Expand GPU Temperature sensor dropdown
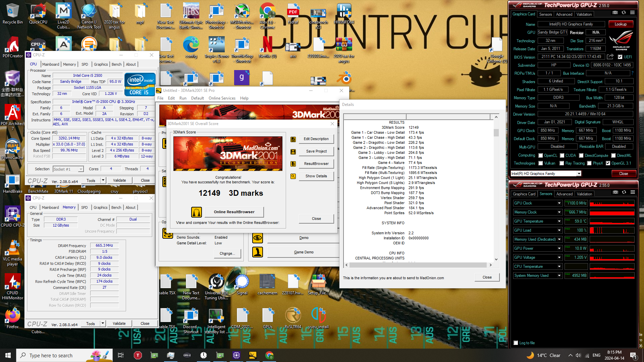This screenshot has width=644, height=362. coord(559,221)
